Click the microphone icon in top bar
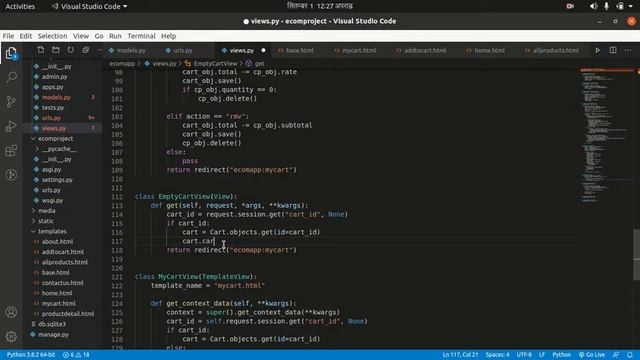 pyautogui.click(x=607, y=6)
